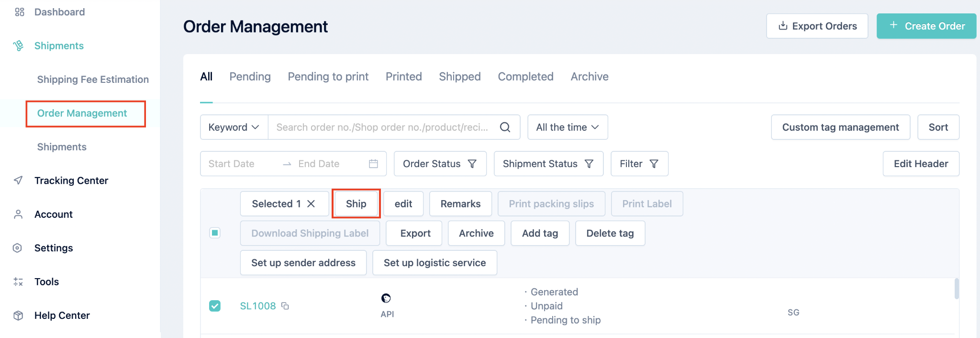Open the All the time dropdown
The height and width of the screenshot is (338, 980).
[568, 127]
